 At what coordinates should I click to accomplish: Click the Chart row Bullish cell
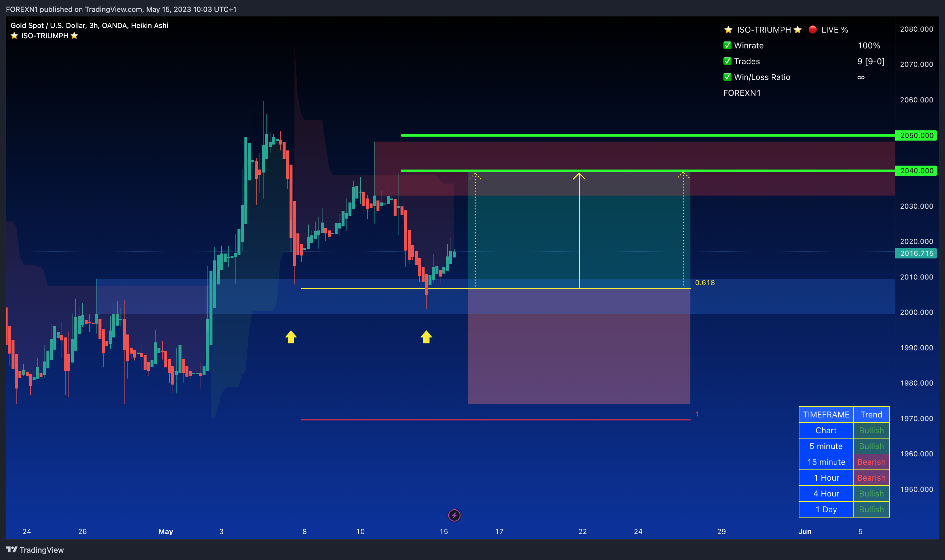pyautogui.click(x=871, y=430)
